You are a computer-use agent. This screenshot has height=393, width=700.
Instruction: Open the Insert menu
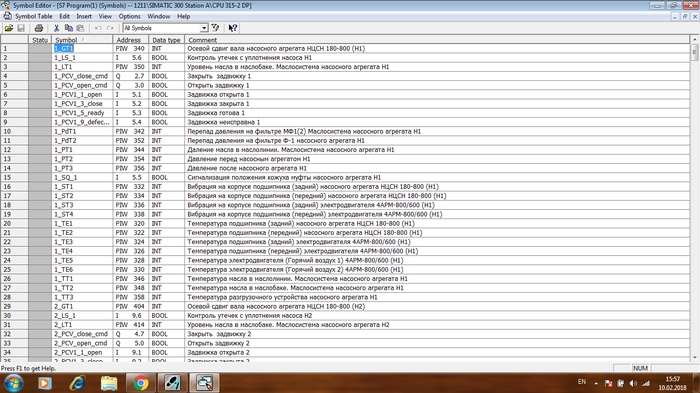tap(84, 16)
